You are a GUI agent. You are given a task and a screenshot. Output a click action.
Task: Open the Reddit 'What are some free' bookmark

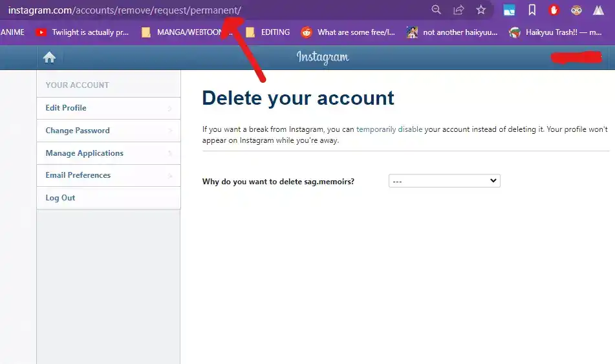click(x=348, y=32)
